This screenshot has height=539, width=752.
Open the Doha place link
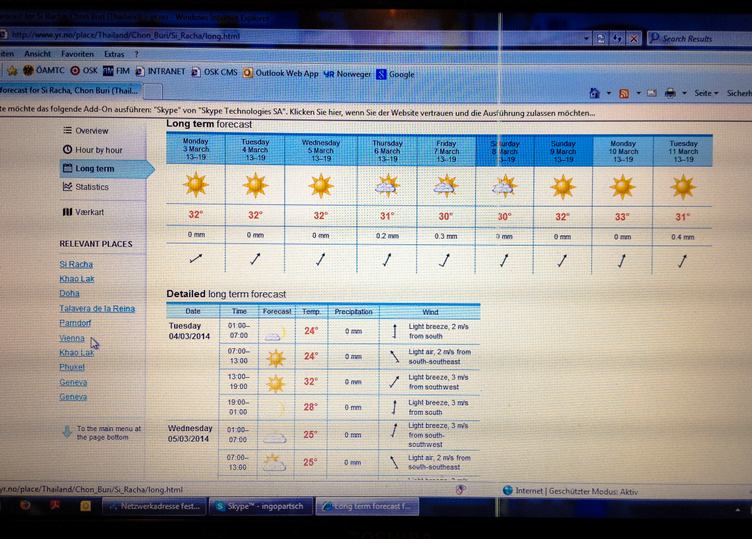tap(69, 293)
